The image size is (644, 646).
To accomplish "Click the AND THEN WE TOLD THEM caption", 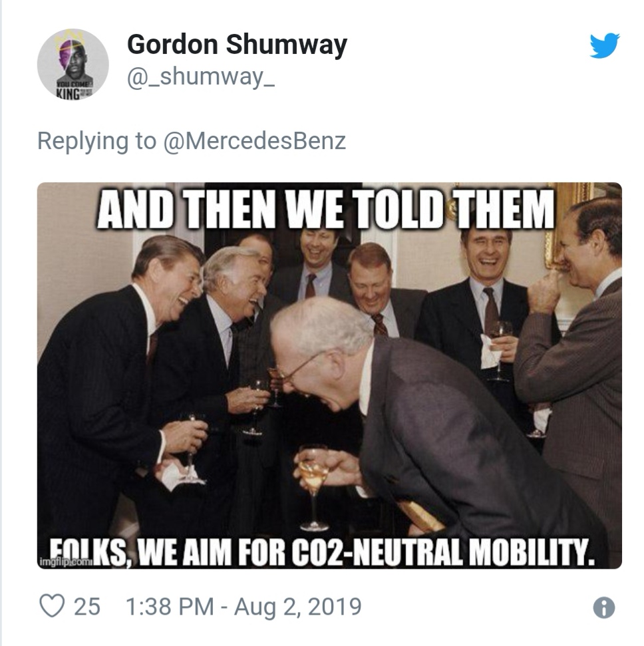I will (x=325, y=210).
